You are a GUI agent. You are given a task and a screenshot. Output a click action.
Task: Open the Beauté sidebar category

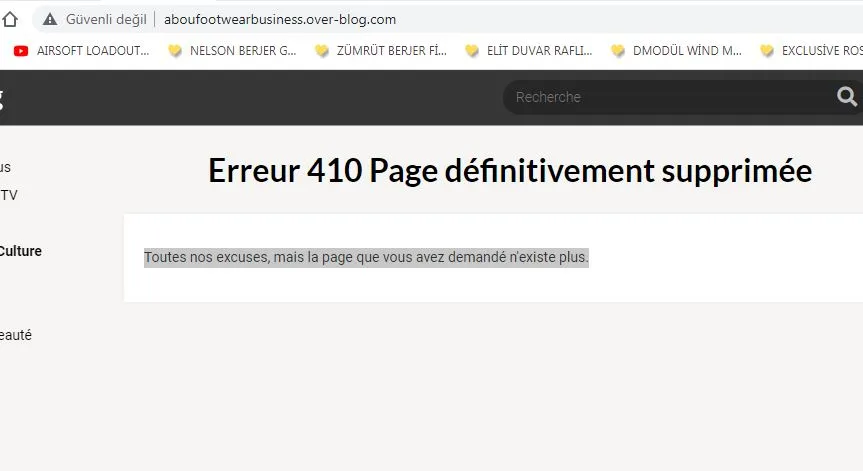16,335
